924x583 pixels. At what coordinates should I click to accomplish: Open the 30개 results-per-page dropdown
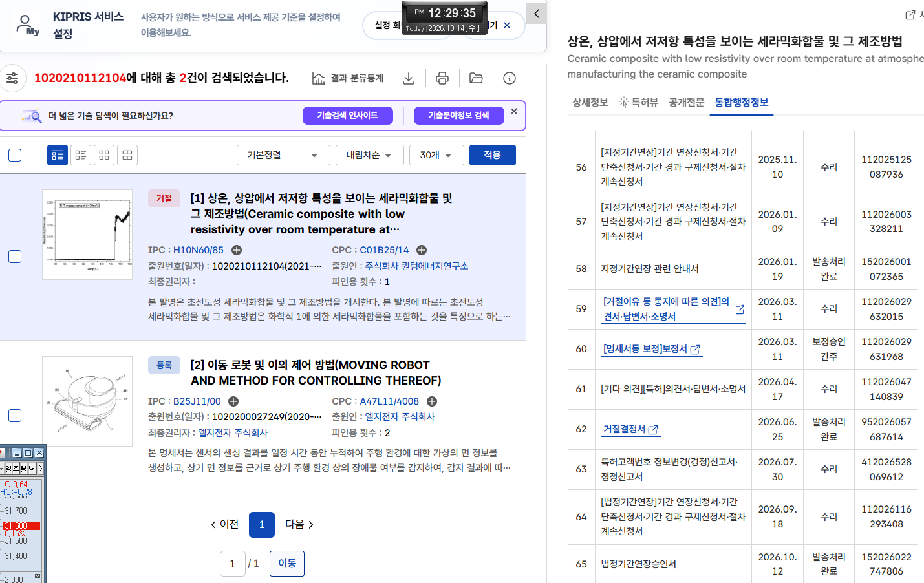(x=436, y=155)
